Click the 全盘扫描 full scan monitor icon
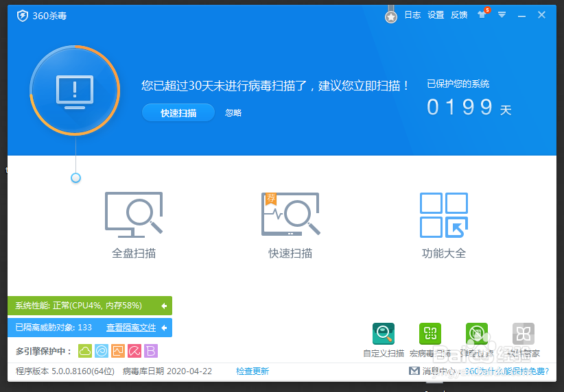This screenshot has height=392, width=564. point(134,215)
